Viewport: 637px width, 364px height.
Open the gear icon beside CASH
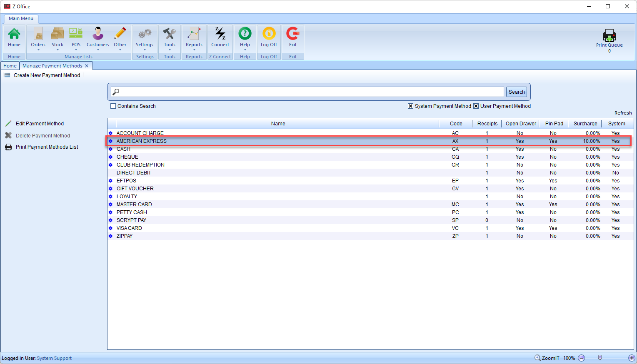click(110, 149)
